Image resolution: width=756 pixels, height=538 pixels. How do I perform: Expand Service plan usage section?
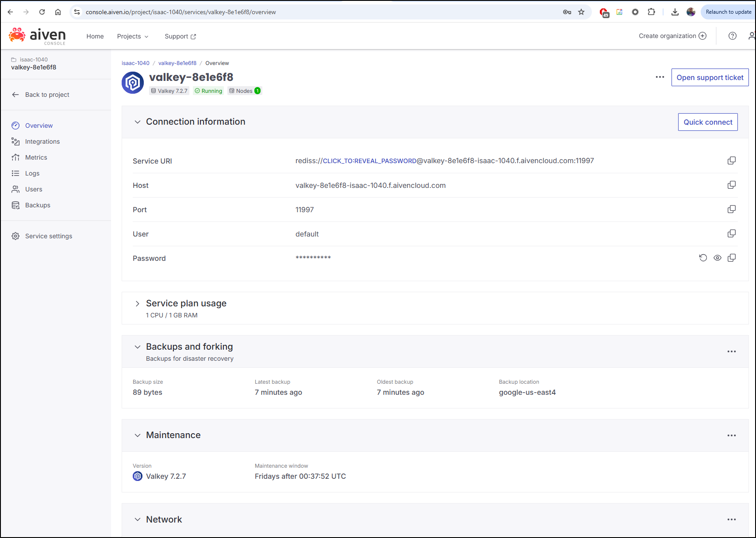click(x=138, y=303)
